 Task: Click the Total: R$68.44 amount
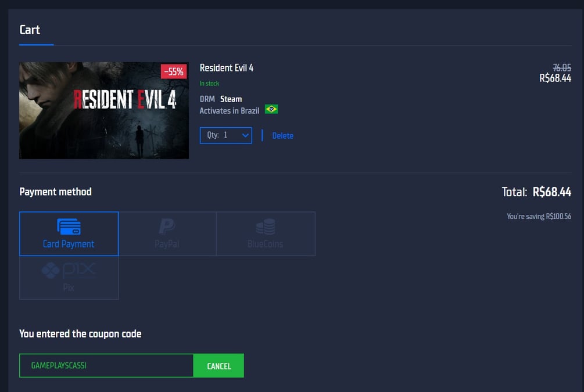pyautogui.click(x=537, y=192)
